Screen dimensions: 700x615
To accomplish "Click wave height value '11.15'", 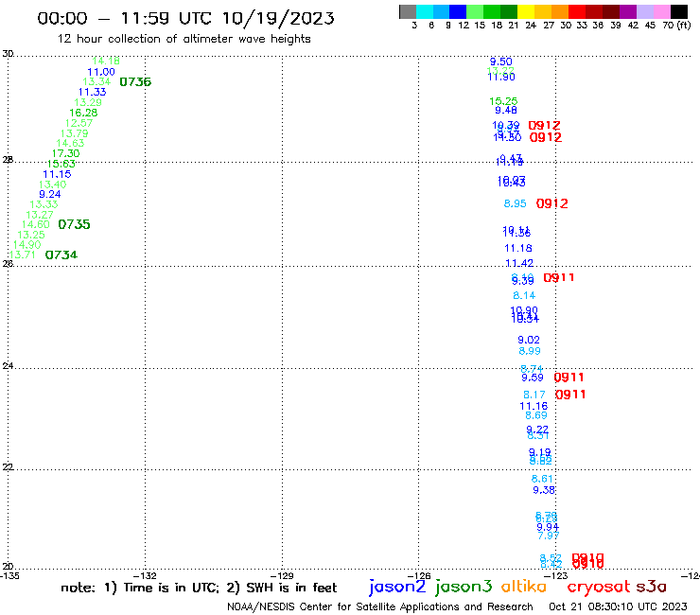I will [x=57, y=174].
